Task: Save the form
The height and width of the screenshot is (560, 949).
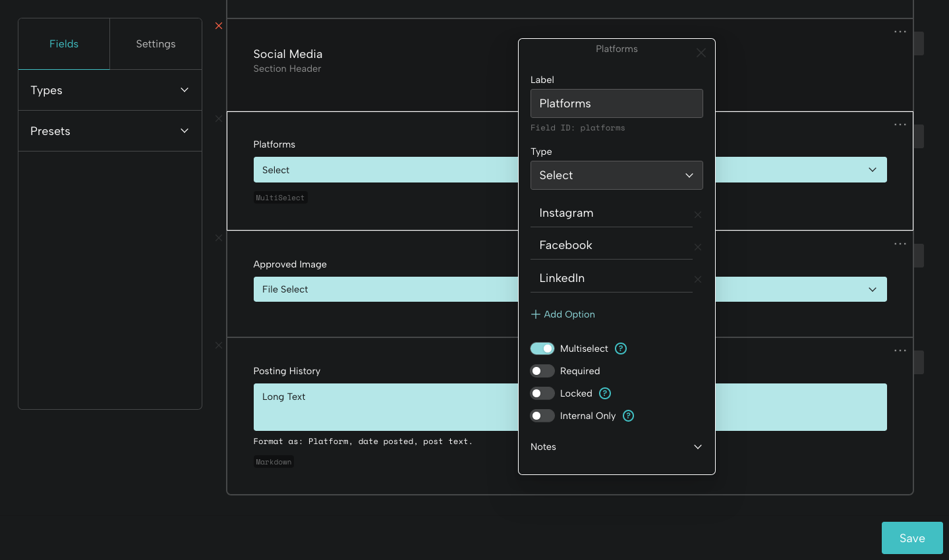Action: tap(912, 538)
